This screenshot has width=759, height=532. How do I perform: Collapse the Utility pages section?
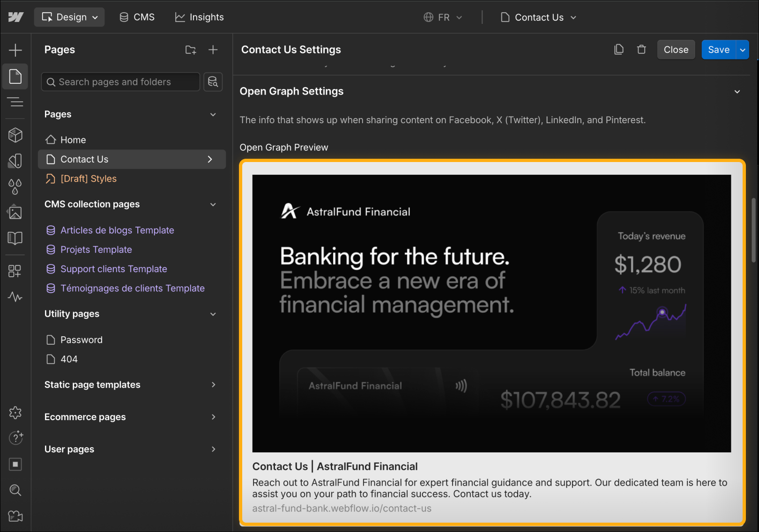click(x=213, y=314)
